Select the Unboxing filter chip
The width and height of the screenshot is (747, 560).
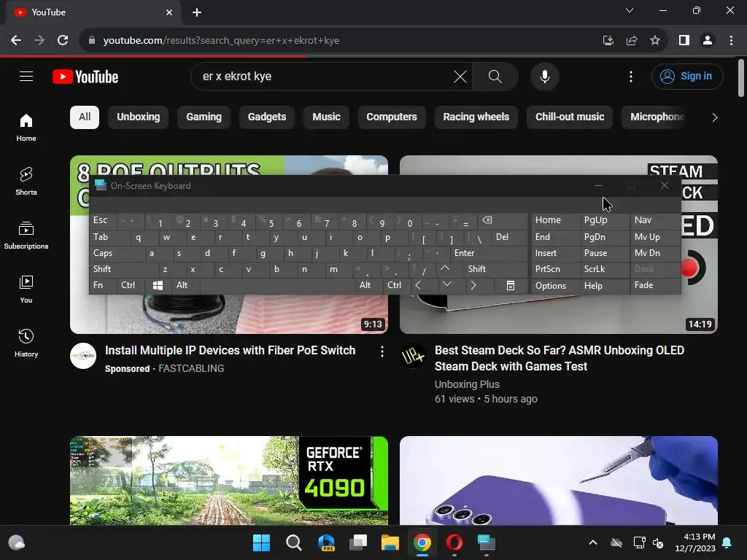138,117
